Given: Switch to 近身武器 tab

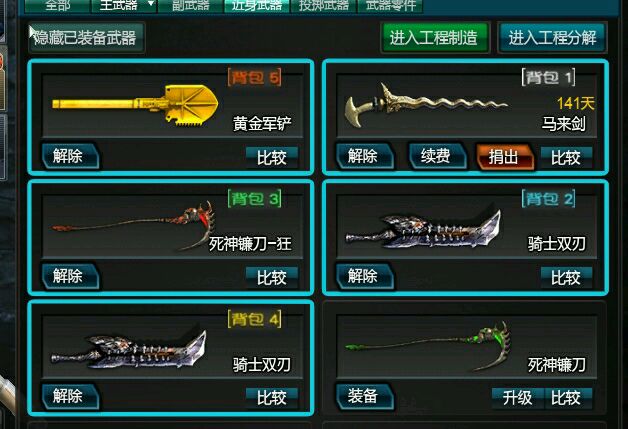Looking at the screenshot, I should point(257,6).
